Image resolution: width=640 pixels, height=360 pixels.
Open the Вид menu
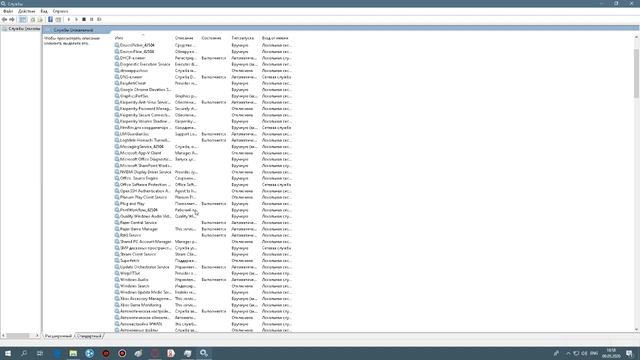(x=44, y=11)
